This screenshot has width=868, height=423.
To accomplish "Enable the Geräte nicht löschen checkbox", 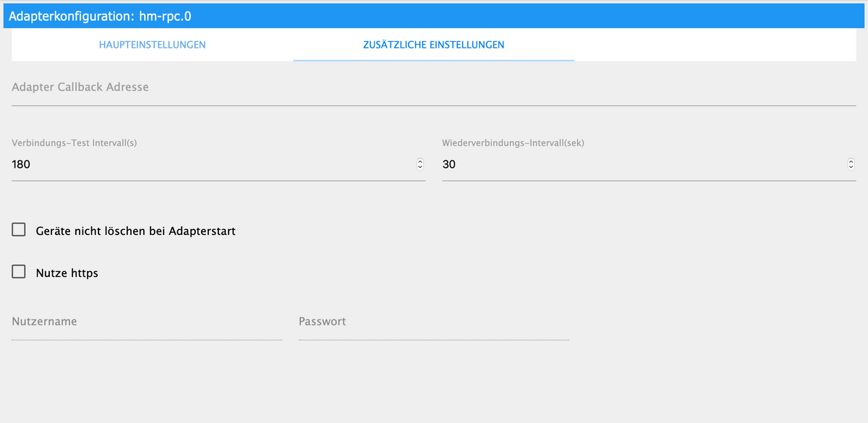I will (19, 231).
